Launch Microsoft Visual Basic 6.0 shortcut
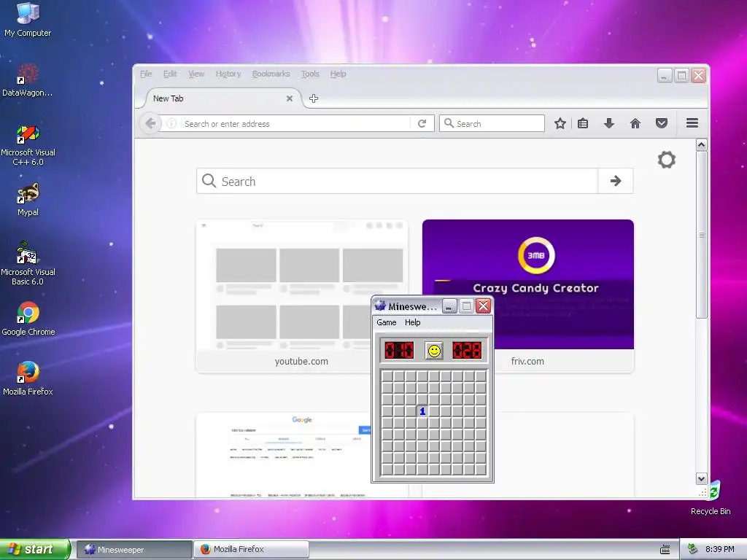 click(28, 262)
